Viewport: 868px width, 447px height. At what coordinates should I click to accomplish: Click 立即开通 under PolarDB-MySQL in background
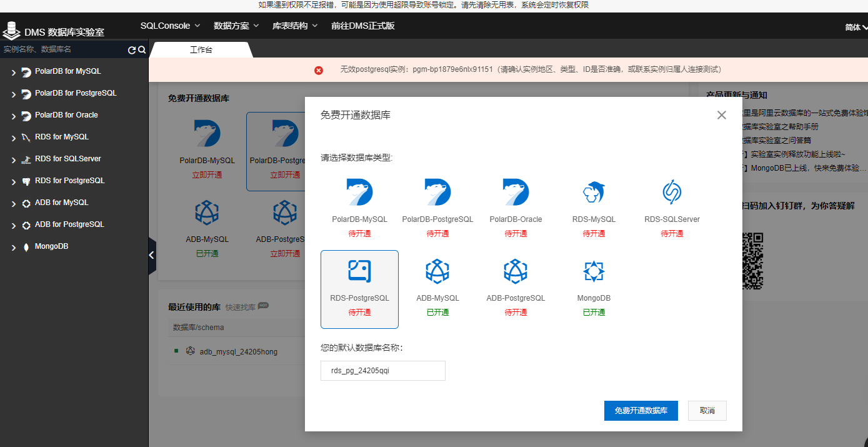[x=207, y=175]
